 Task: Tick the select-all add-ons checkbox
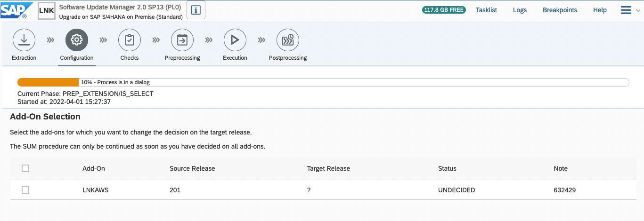click(25, 168)
